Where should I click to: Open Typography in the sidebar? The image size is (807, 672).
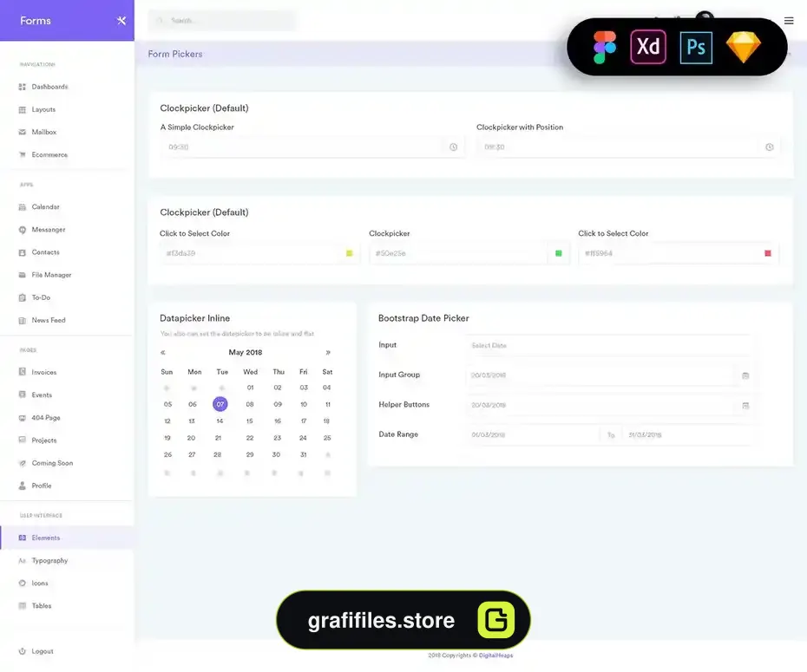[68, 560]
